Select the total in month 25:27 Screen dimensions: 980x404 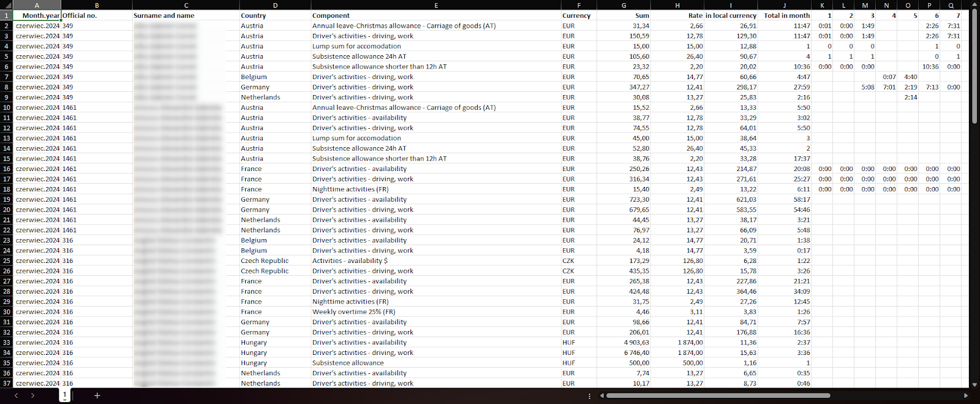(784, 179)
